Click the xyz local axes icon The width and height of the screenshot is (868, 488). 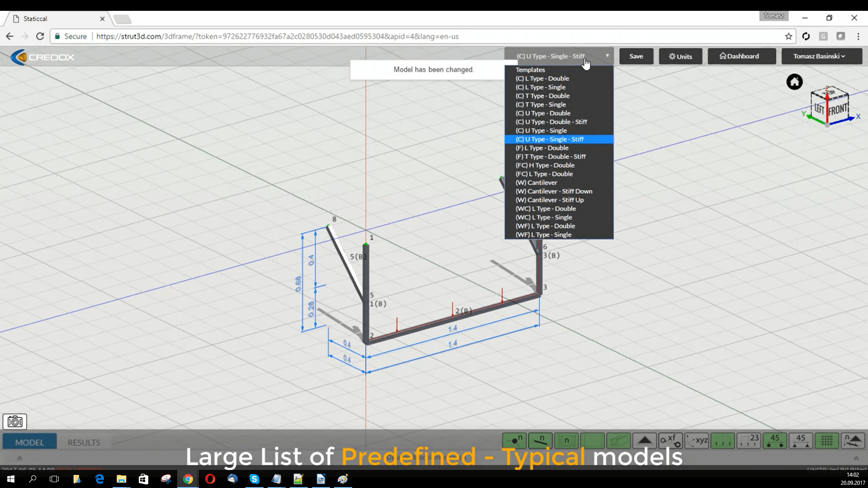697,440
